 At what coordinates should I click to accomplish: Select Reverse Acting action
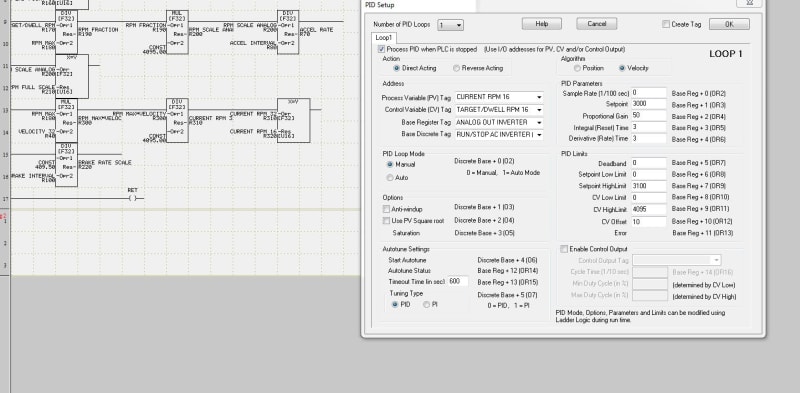tap(456, 68)
